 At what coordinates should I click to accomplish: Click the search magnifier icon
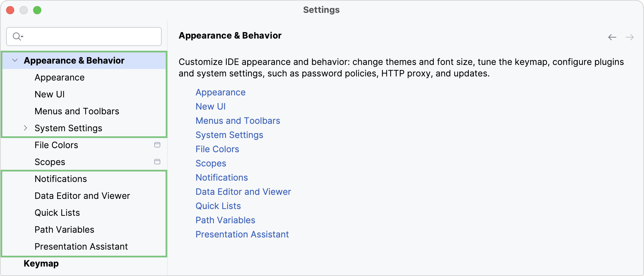[17, 36]
